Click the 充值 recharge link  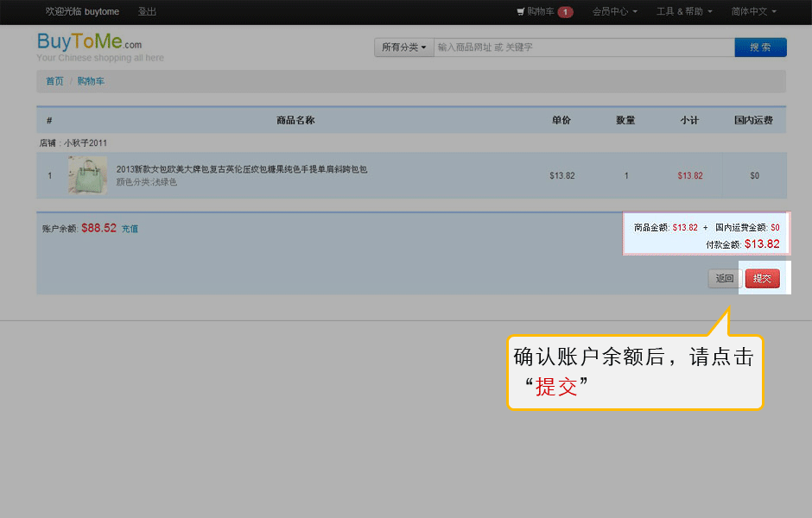click(x=130, y=229)
